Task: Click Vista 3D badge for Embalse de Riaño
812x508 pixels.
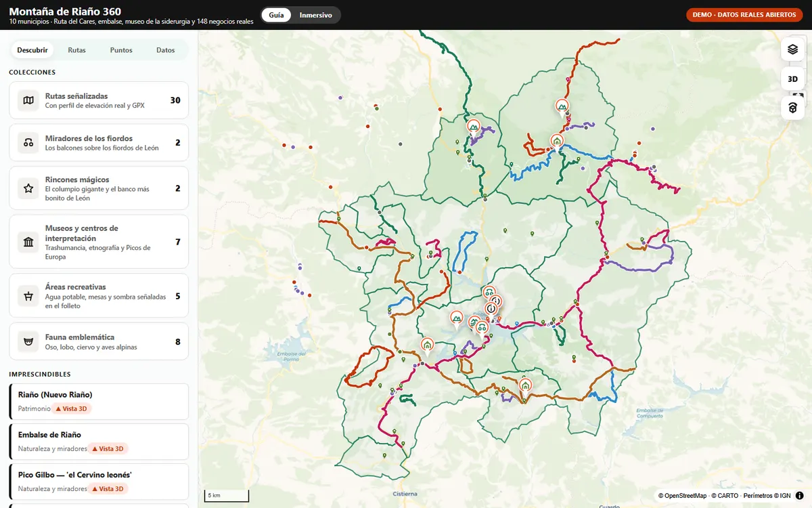Action: coord(109,448)
